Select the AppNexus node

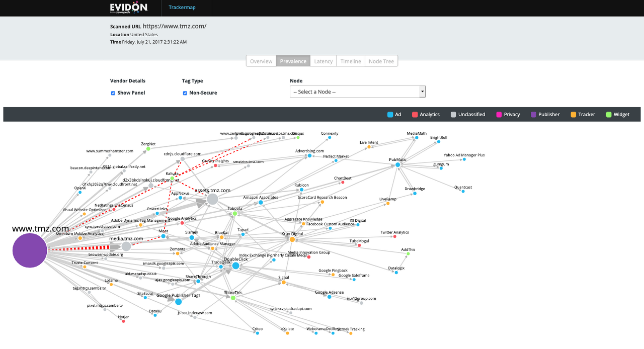[x=180, y=198]
